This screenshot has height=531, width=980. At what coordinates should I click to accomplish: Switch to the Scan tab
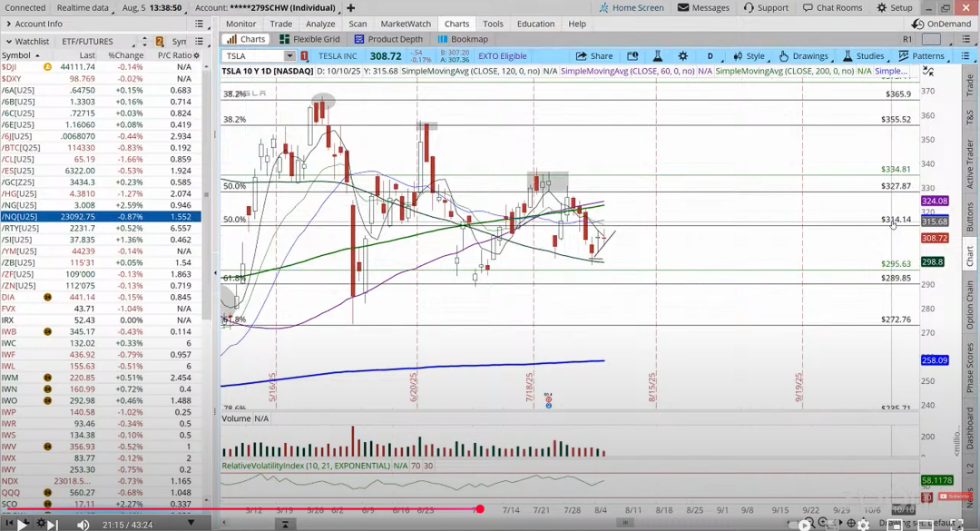tap(358, 24)
